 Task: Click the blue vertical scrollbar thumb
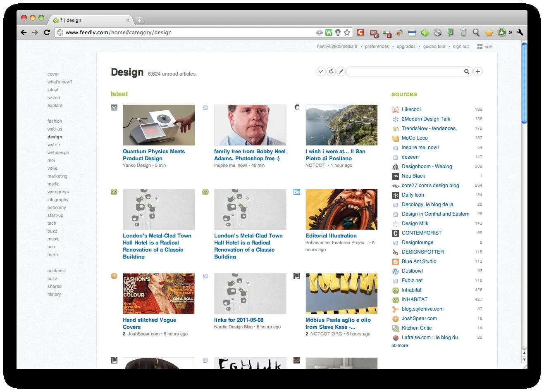(524, 83)
